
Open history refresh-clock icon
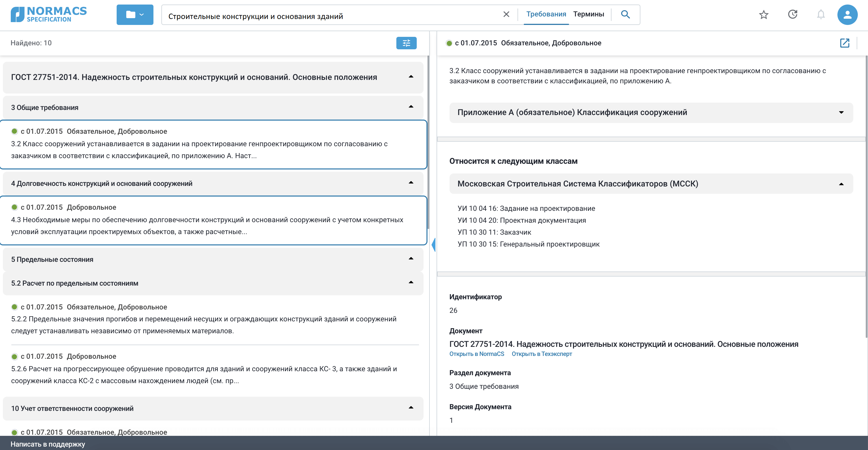tap(792, 14)
